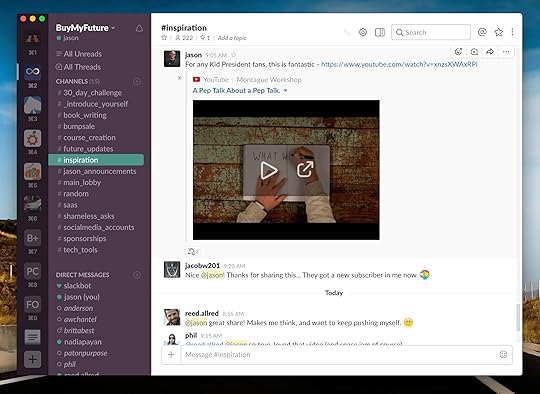Viewport: 540px width, 394px height.
Task: Click the plus attach button in message box
Action: pyautogui.click(x=171, y=354)
